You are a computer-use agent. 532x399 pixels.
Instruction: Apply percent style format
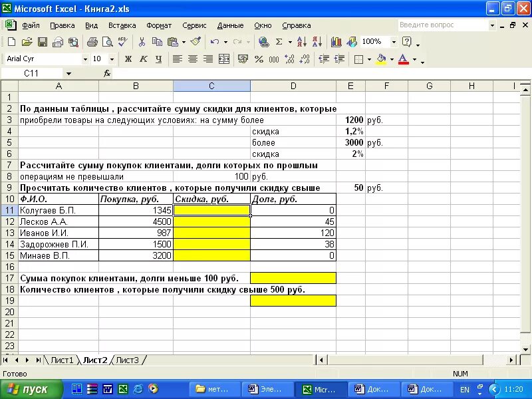pos(259,59)
